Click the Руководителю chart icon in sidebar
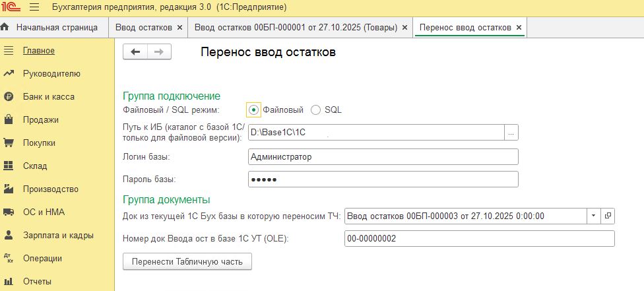Screen dimensions: 644x291 tap(9, 73)
